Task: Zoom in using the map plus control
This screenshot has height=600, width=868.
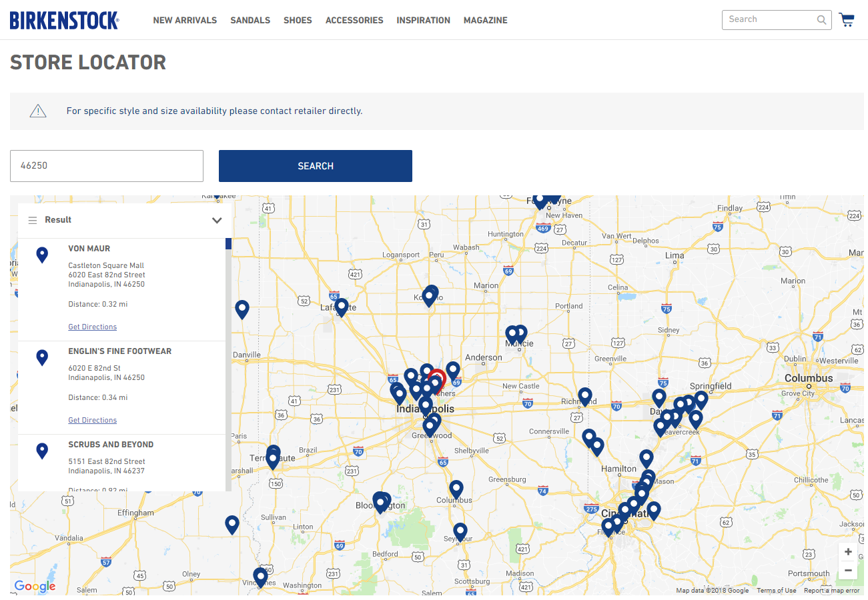Action: coord(848,552)
